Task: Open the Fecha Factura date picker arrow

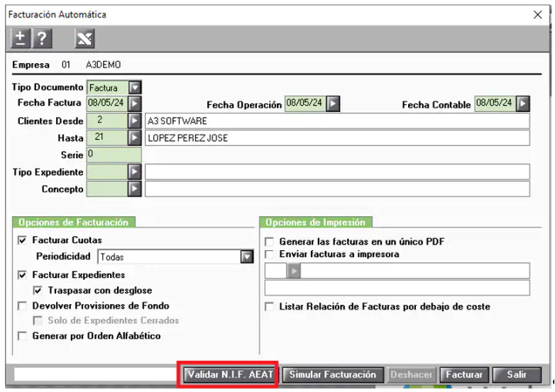Action: click(x=135, y=103)
